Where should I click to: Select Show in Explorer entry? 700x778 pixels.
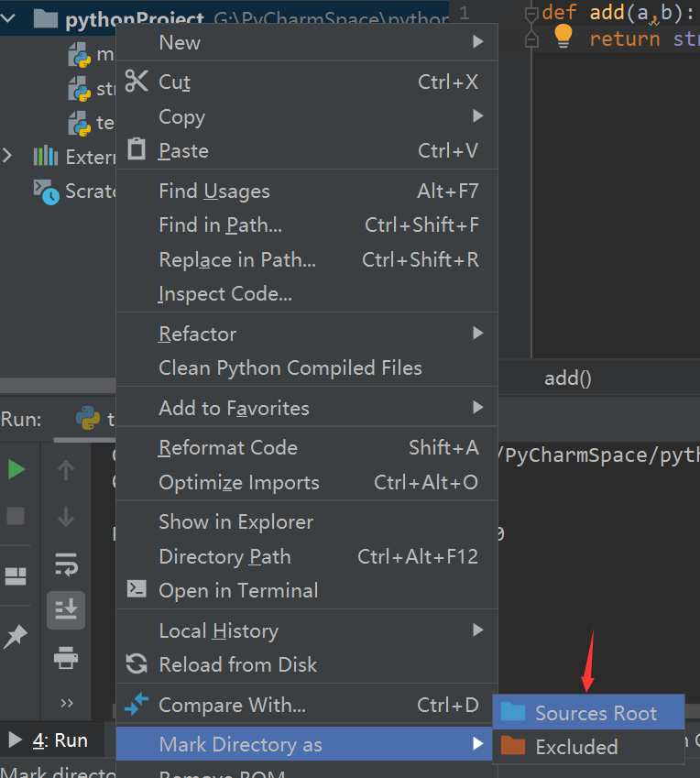coord(307,522)
